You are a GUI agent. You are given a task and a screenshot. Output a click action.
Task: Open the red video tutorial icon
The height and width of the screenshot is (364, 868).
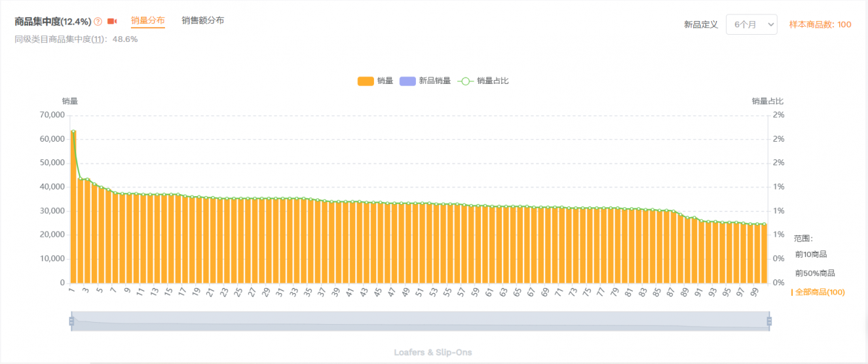pyautogui.click(x=112, y=22)
